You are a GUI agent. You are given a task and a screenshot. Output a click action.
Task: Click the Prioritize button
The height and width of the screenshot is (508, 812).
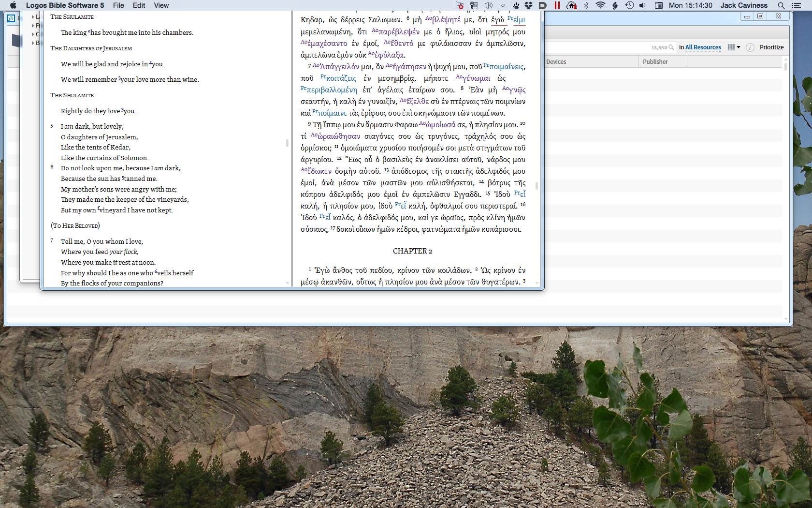click(771, 47)
